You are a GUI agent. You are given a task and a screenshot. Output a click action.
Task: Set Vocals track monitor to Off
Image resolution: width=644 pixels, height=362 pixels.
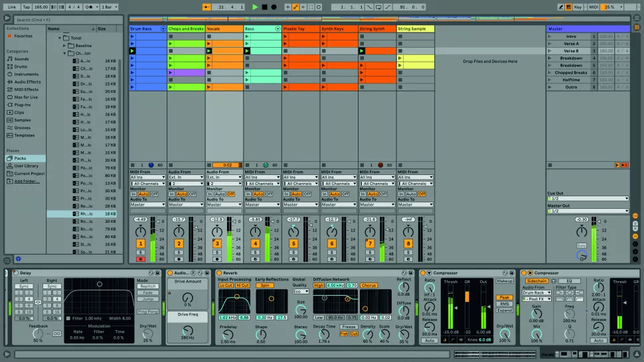pos(230,194)
